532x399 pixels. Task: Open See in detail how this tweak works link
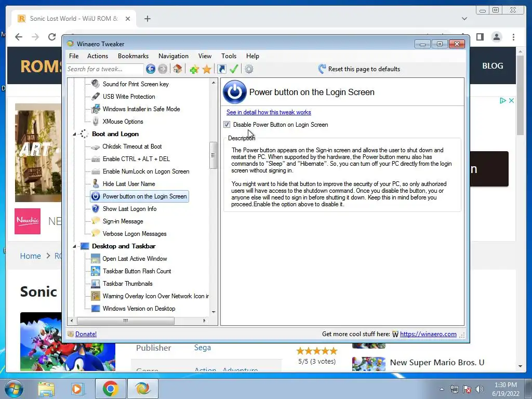coord(269,112)
